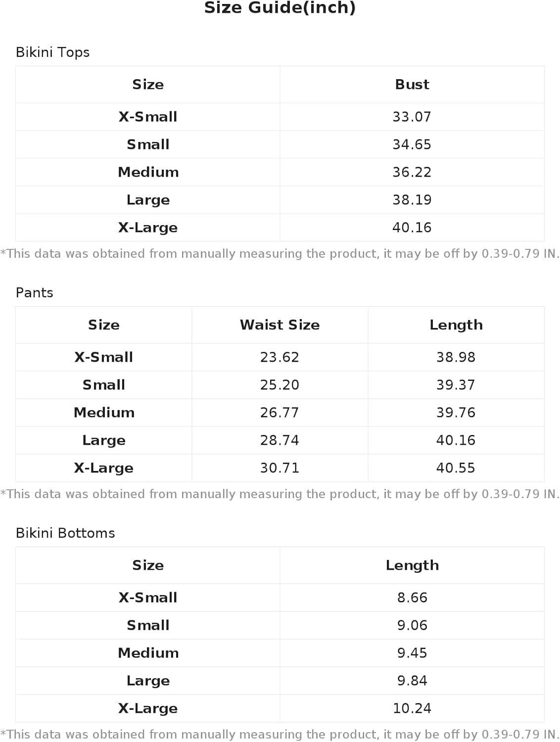Click the 30.71 waist size value

(x=280, y=468)
